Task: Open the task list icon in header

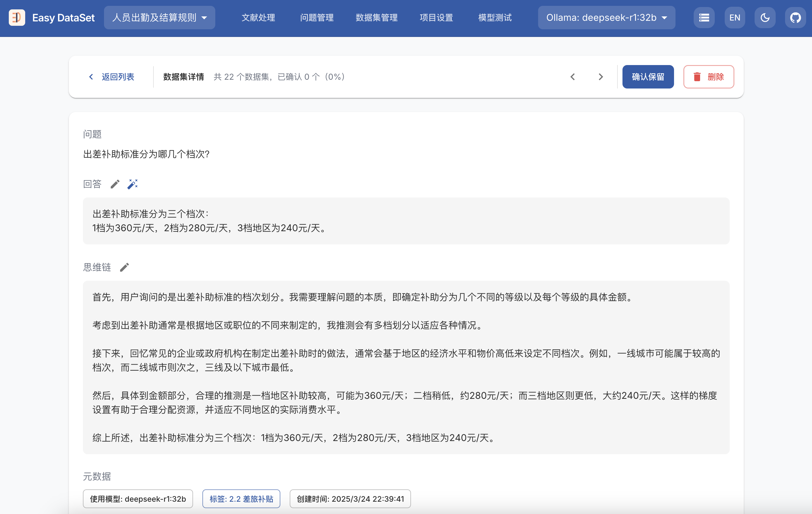Action: 704,18
